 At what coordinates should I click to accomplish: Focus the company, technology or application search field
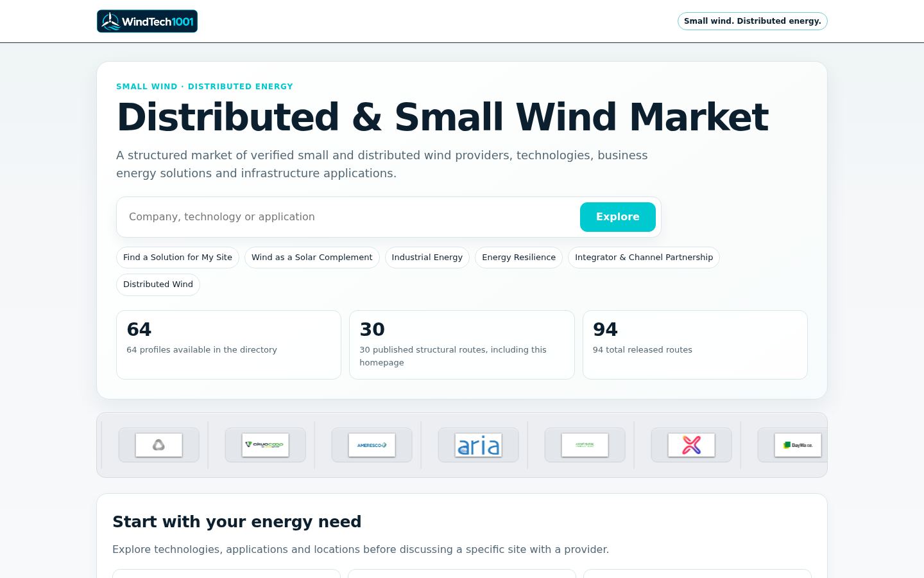click(351, 217)
